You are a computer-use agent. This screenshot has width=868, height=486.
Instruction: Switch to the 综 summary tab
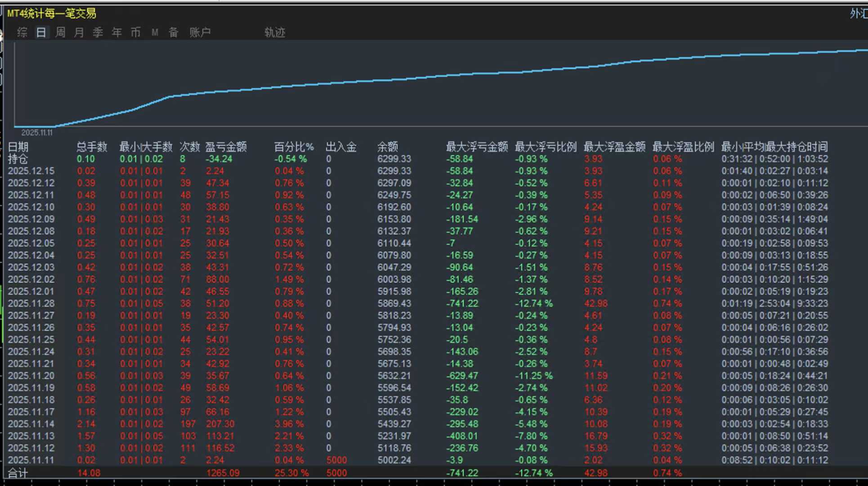tap(22, 32)
